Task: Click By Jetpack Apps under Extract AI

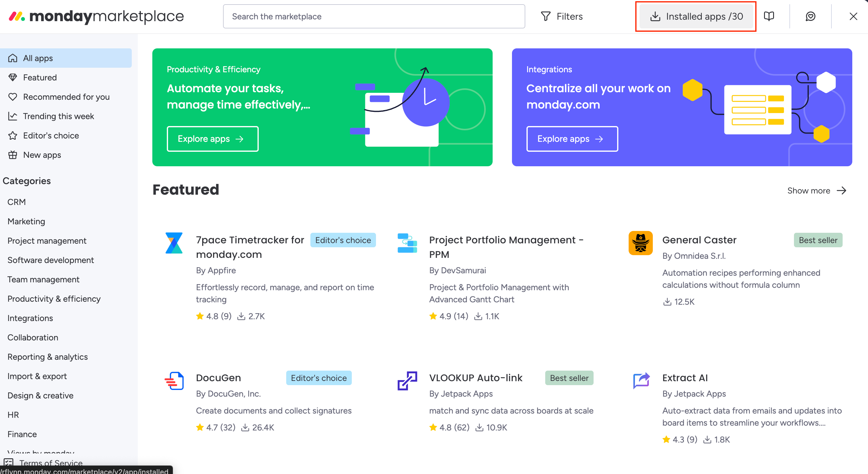Action: 694,394
